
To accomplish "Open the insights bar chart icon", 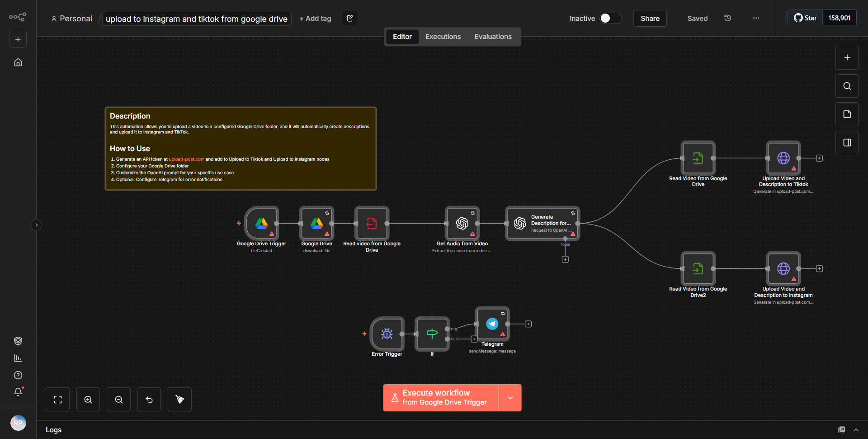I will (x=18, y=358).
